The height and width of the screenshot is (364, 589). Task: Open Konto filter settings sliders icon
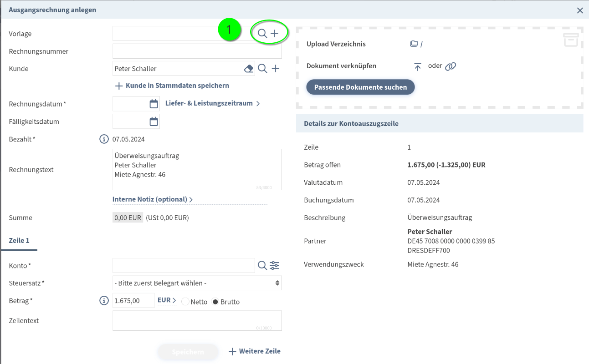[275, 266]
